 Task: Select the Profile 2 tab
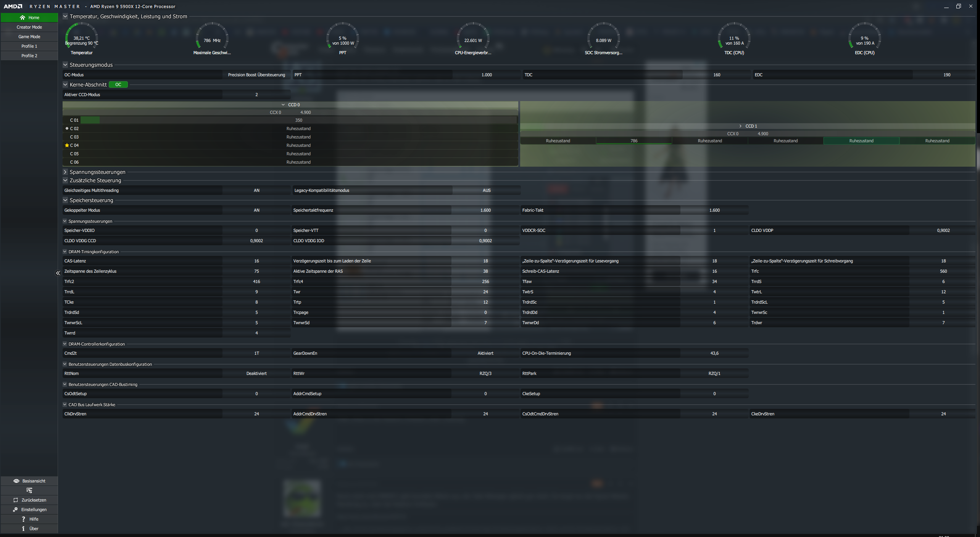click(29, 56)
